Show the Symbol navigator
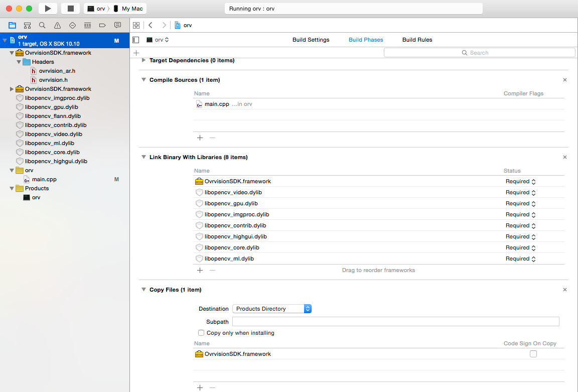Image resolution: width=578 pixels, height=392 pixels. tap(27, 25)
